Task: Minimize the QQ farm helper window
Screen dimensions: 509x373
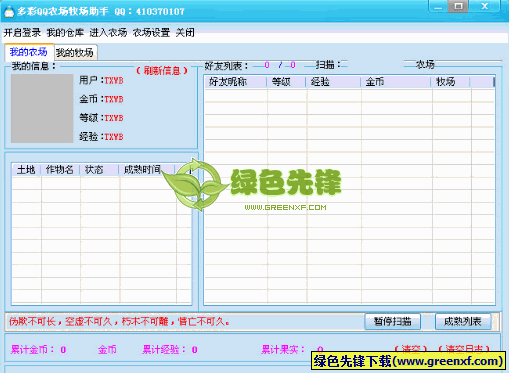Action: pyautogui.click(x=438, y=6)
